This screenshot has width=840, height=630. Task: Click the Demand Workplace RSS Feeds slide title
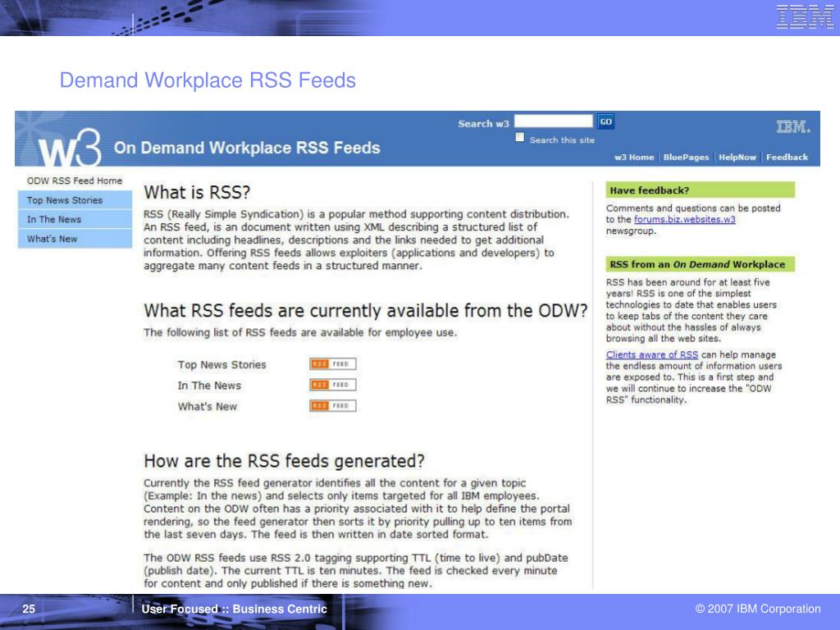(x=208, y=80)
